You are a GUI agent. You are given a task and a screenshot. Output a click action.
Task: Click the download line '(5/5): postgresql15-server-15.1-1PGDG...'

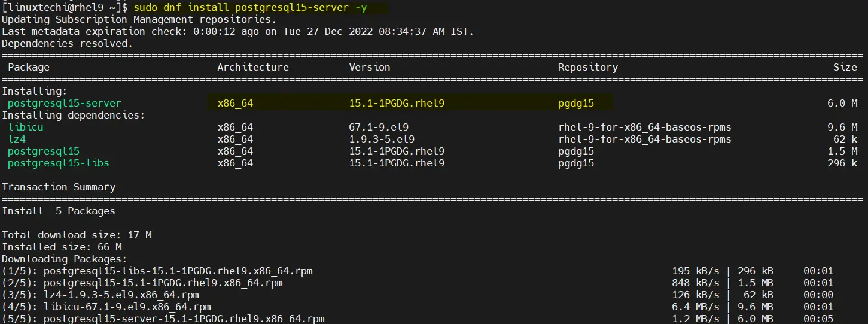point(163,319)
